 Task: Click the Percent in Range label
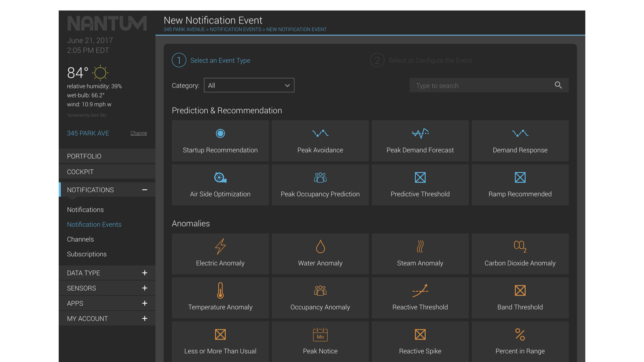tap(520, 351)
